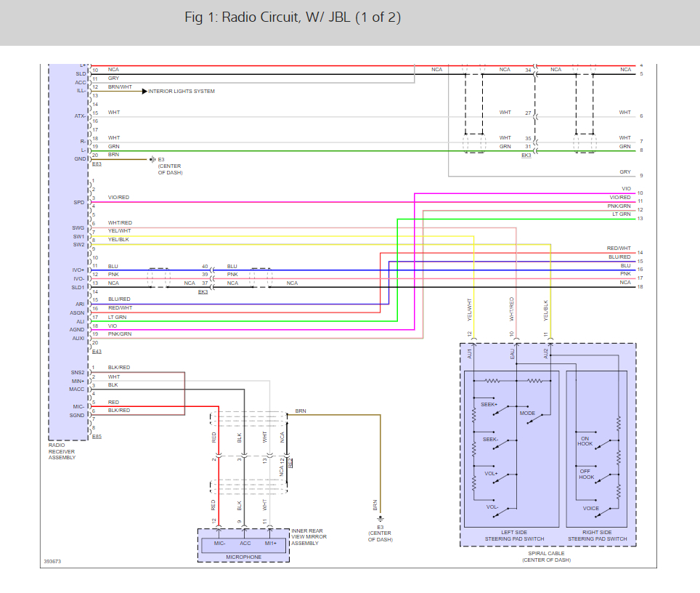Click the EK3 label under pin 37
Screen dimensions: 700x593
coord(203,291)
